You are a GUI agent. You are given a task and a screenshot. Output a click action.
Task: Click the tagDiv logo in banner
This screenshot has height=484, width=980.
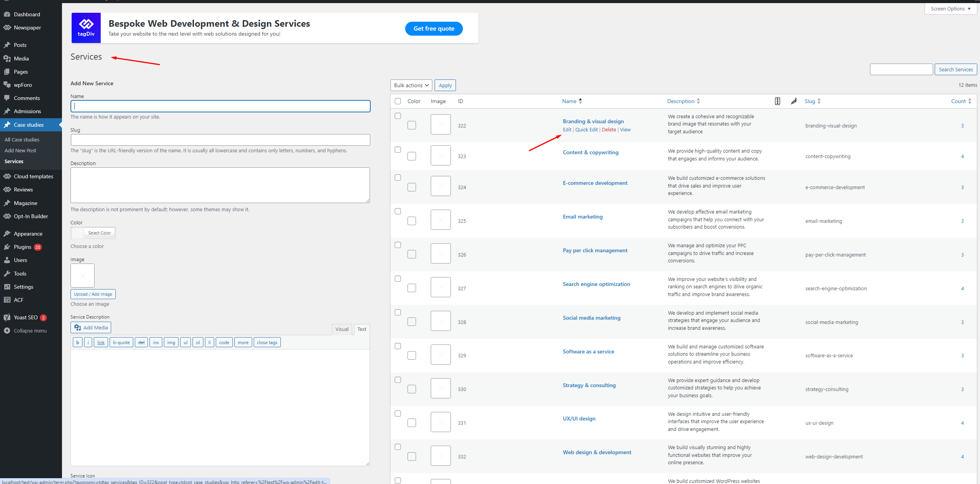click(86, 28)
